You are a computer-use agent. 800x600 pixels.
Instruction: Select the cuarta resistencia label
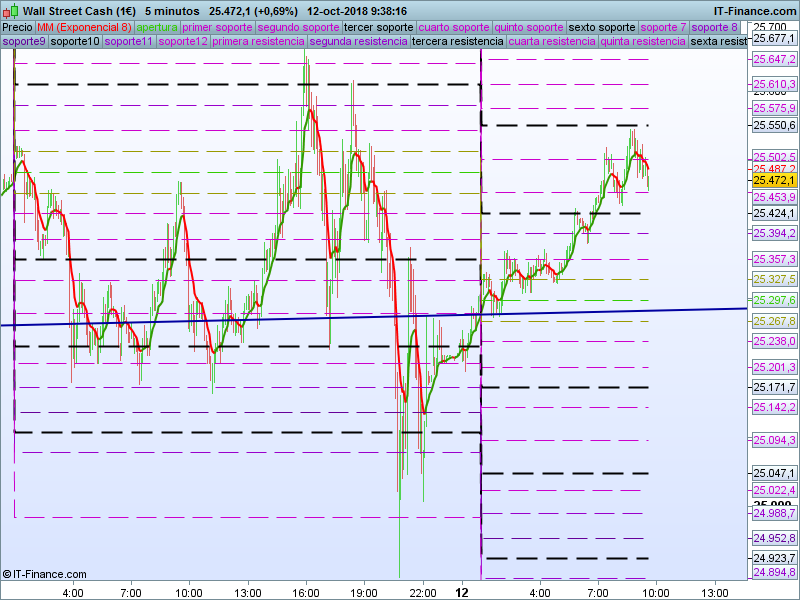(552, 41)
